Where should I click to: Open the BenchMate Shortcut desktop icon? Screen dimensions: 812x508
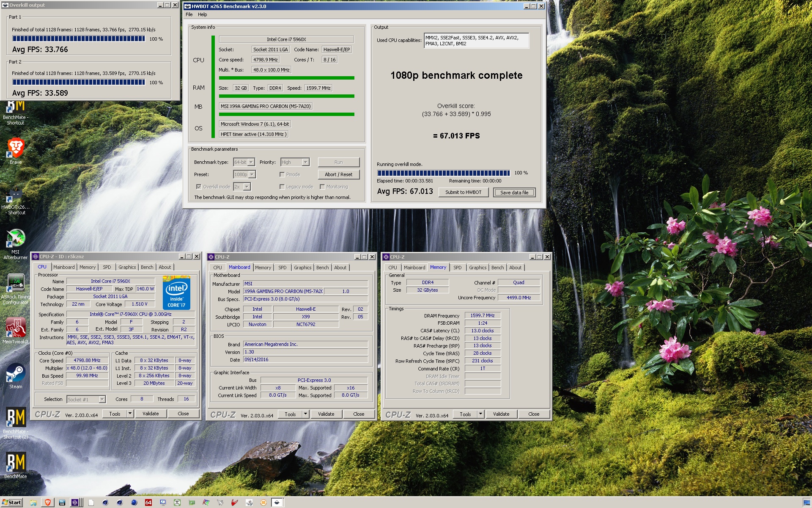click(x=16, y=113)
